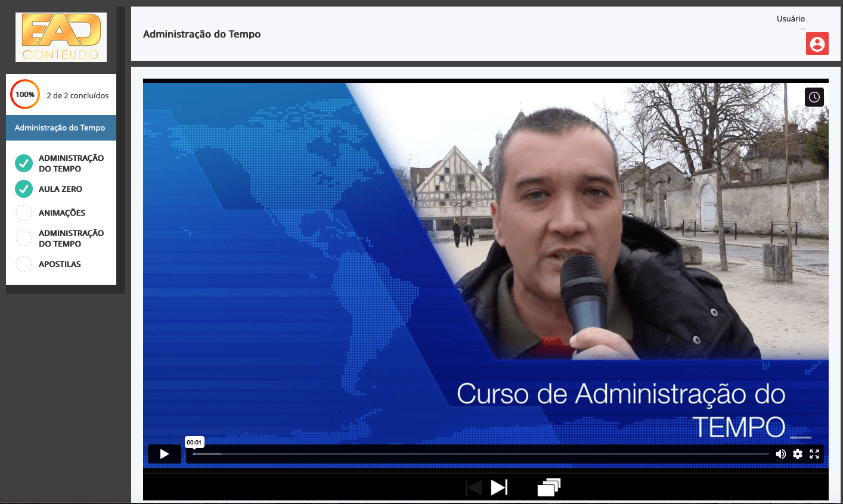
Task: Click the page title Administração do Tempo
Action: tap(202, 34)
